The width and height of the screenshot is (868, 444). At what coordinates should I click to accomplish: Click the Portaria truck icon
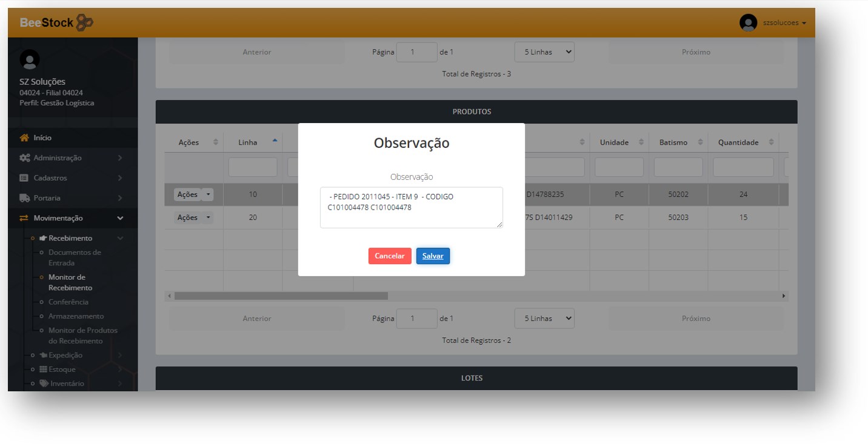click(x=24, y=198)
